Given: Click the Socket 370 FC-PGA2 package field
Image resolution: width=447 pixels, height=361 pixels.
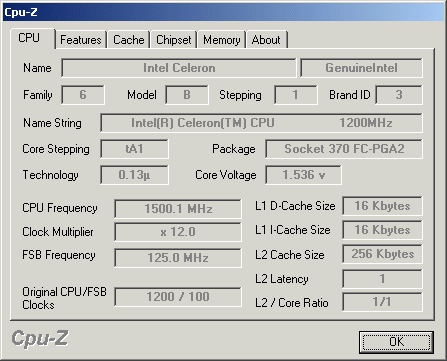Looking at the screenshot, I should (344, 149).
